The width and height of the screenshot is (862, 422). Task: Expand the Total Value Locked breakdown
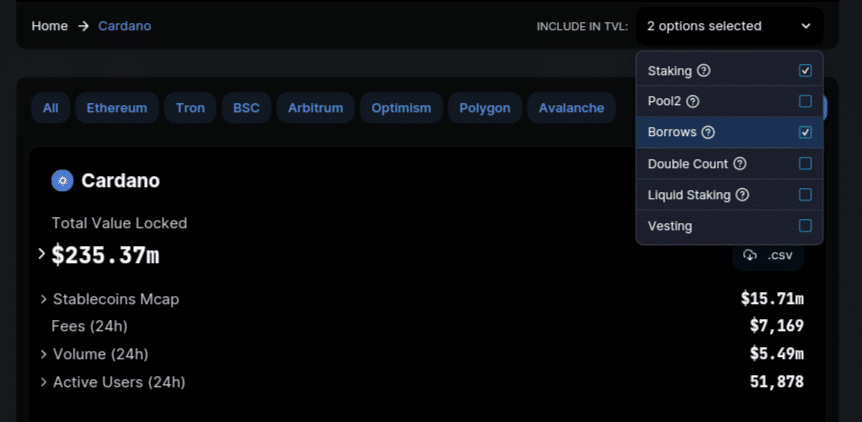(x=41, y=254)
